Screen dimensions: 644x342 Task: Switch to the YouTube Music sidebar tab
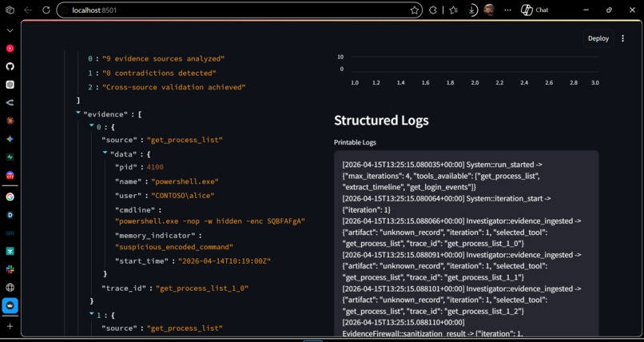(x=10, y=49)
